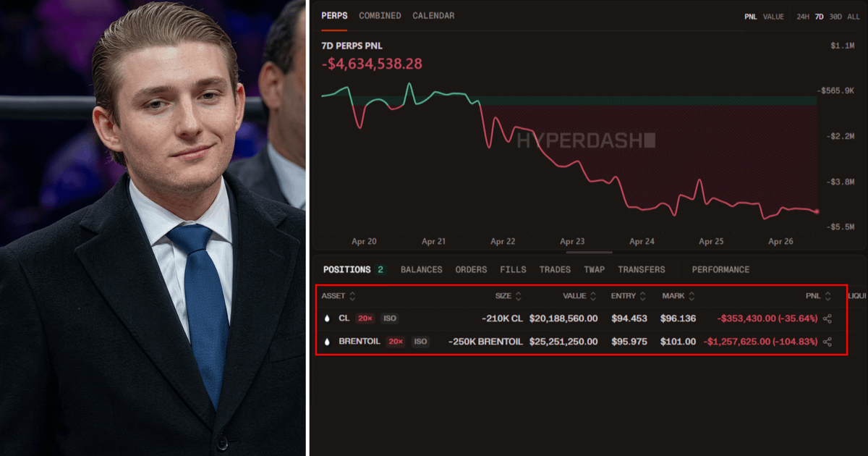Image resolution: width=868 pixels, height=456 pixels.
Task: Click the -$1,257,625.00 (-104.83%) PNL cell
Action: coord(760,342)
